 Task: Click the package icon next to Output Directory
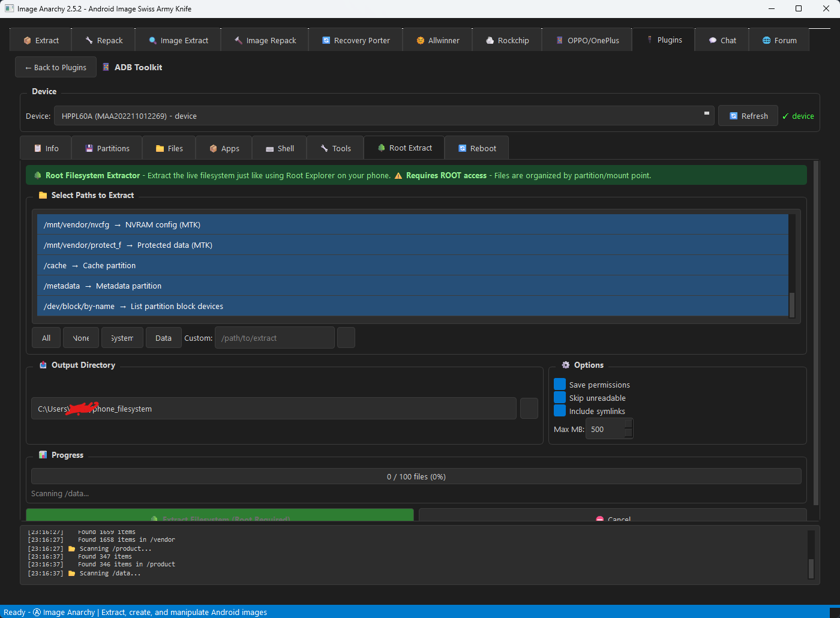(43, 365)
